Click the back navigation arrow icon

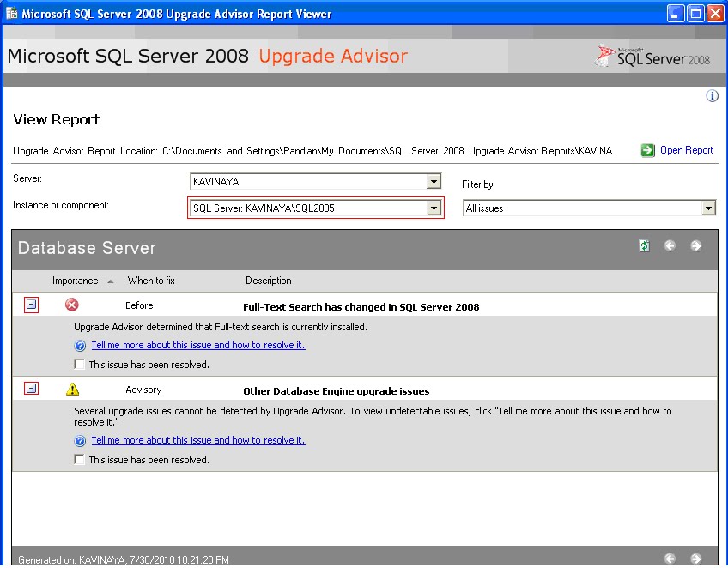669,246
